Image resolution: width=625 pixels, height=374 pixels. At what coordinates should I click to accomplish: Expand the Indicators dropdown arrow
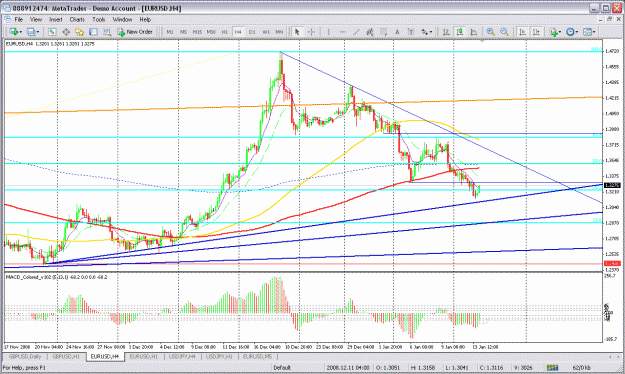tap(560, 32)
